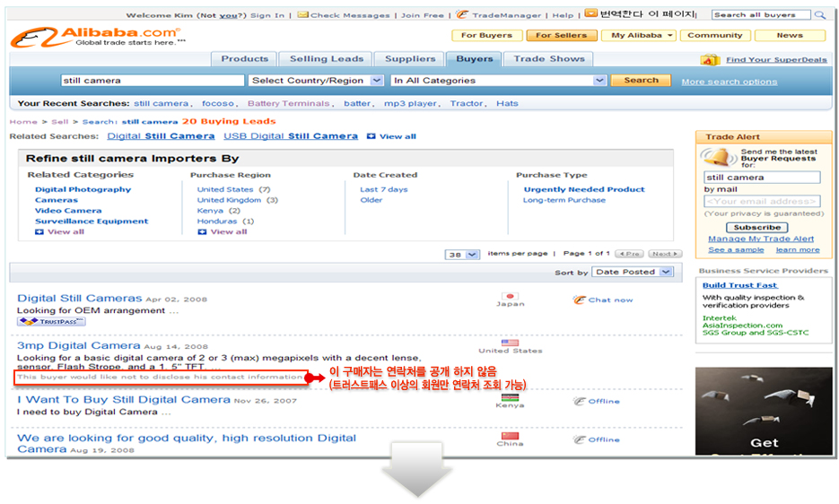Filter by Long-term Purchase
839x504 pixels.
click(x=564, y=200)
